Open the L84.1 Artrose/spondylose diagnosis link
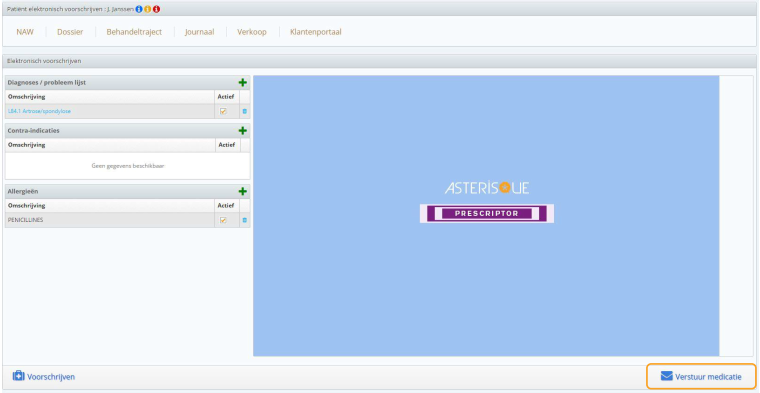Image resolution: width=760 pixels, height=393 pixels. pyautogui.click(x=39, y=111)
